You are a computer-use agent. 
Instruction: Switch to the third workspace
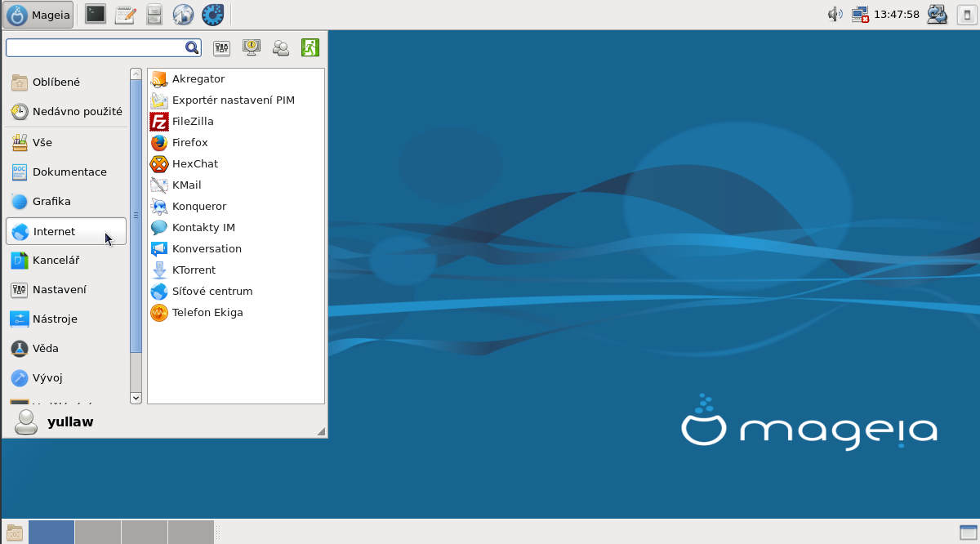(145, 532)
